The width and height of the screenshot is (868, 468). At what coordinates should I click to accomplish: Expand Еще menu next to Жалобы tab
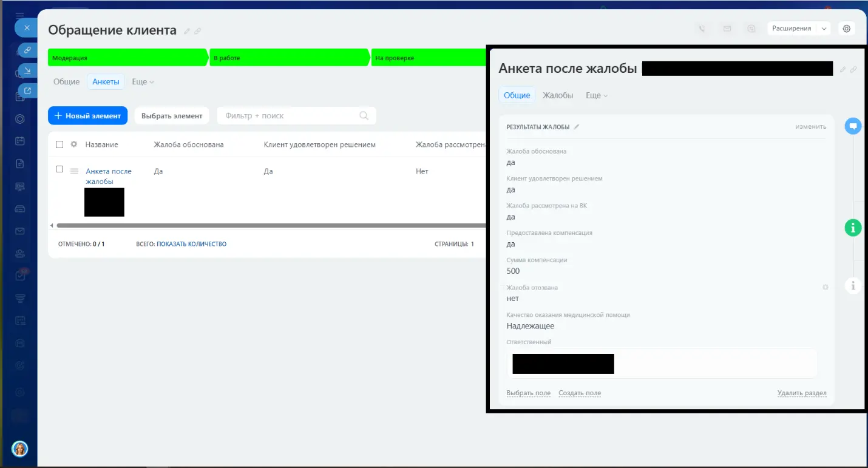tap(596, 95)
